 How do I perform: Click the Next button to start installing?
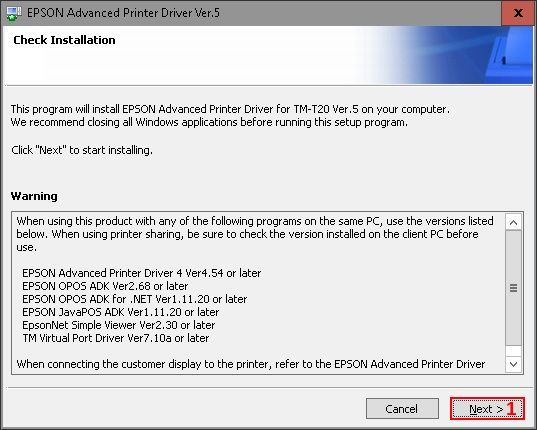[x=487, y=409]
